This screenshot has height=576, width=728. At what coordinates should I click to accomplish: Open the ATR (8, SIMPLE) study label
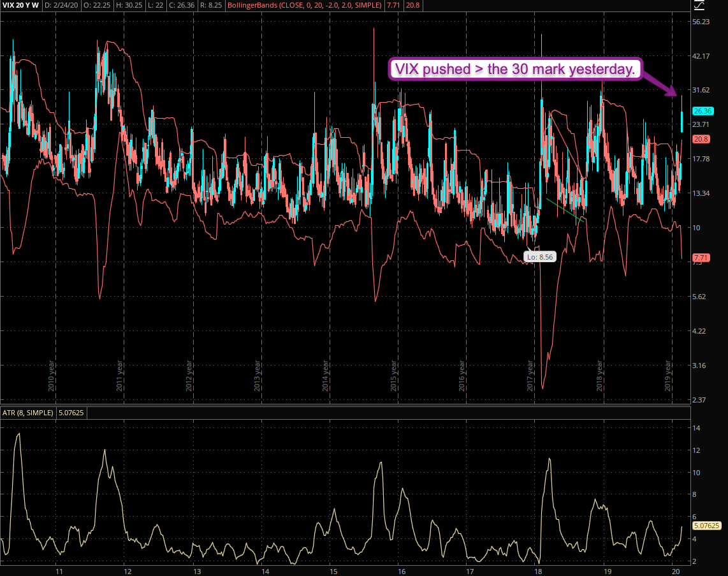[x=27, y=413]
